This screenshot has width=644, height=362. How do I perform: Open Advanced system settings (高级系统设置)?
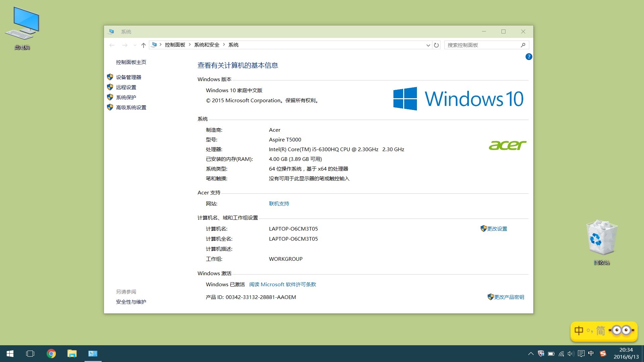tap(131, 107)
